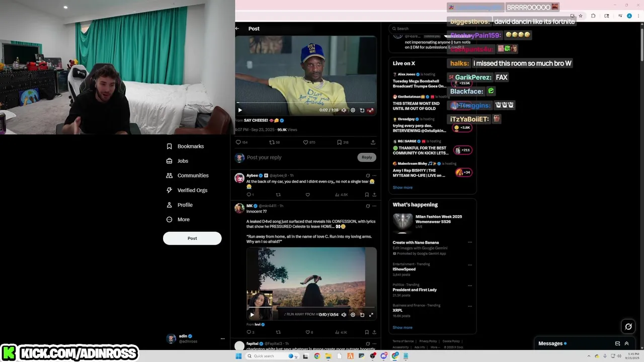Open the Chrome profile avatar
This screenshot has width=644, height=362.
(629, 16)
